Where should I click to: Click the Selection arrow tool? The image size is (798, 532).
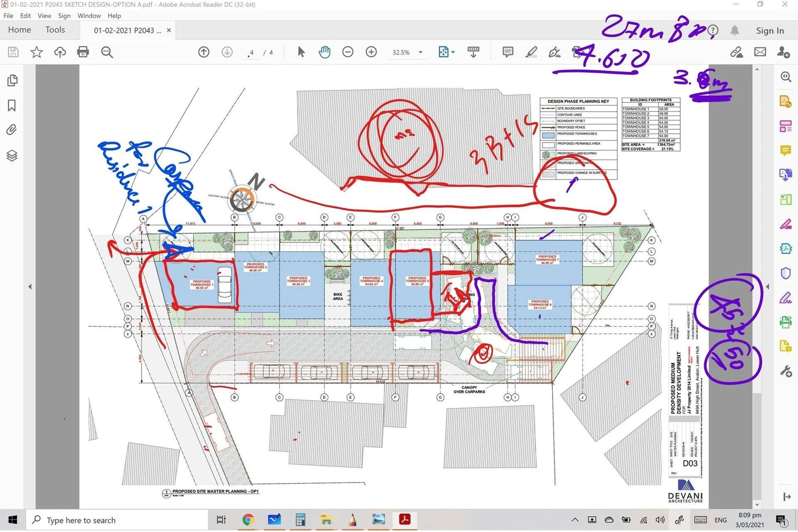[301, 52]
